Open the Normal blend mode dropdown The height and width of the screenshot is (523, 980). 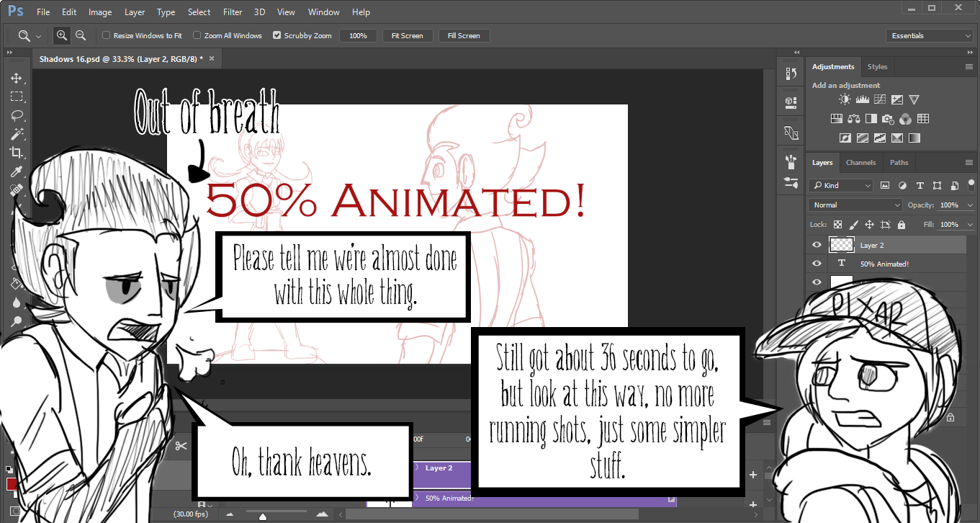coord(855,205)
